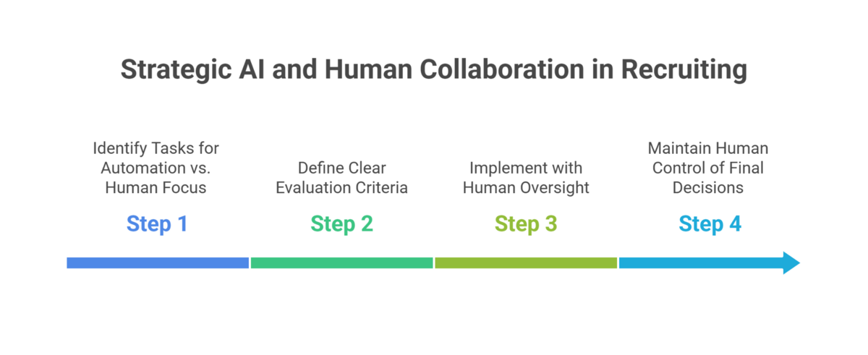868x355 pixels.
Task: Open "Define Clear Evaluation Criteria" description
Action: (x=341, y=178)
